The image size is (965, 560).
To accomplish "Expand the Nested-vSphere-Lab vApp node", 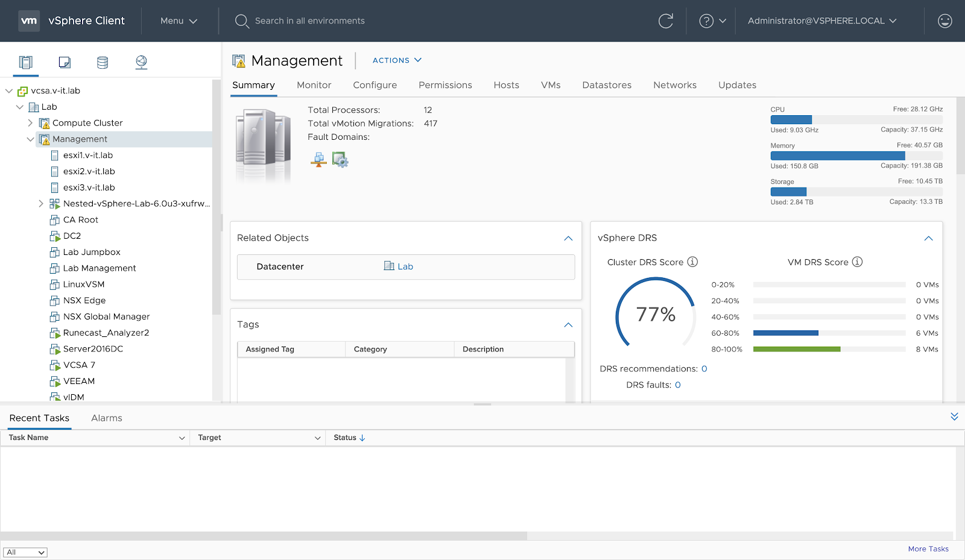I will [x=41, y=204].
